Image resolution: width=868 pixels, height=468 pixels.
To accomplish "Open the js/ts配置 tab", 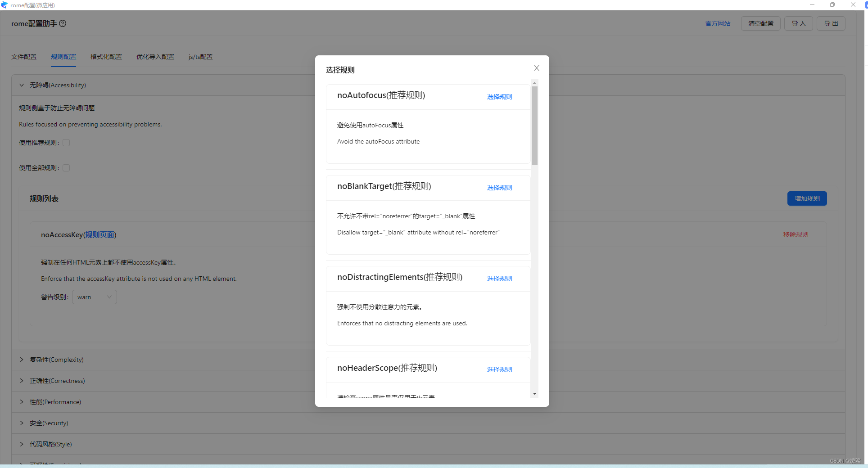I will [x=200, y=57].
